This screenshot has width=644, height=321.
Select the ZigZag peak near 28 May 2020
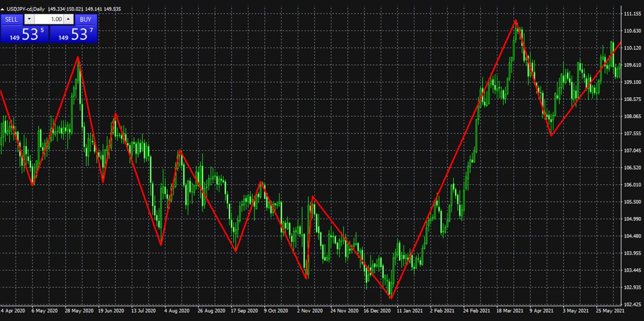click(77, 57)
